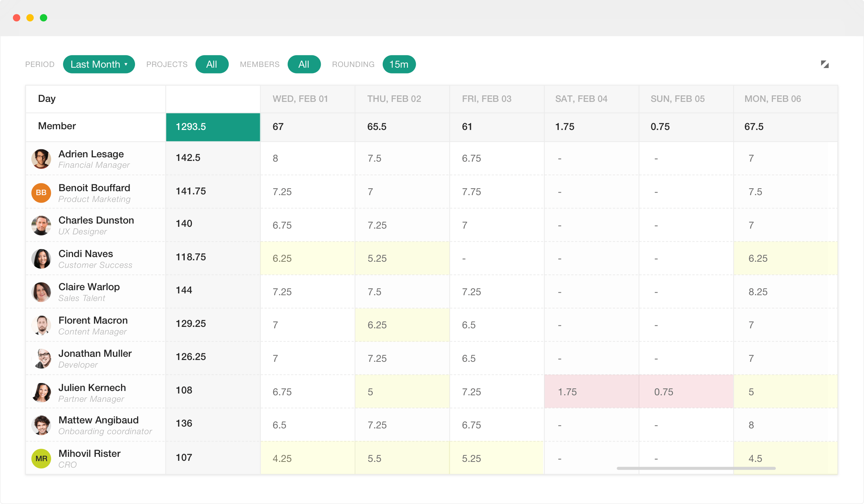The width and height of the screenshot is (864, 504).
Task: Click the Projects 'All' filter button
Action: click(x=211, y=64)
